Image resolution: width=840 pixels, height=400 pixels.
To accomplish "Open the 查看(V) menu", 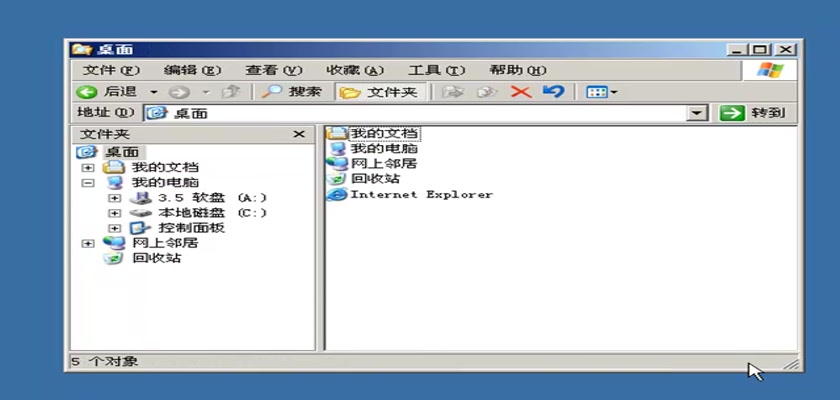I will 274,70.
